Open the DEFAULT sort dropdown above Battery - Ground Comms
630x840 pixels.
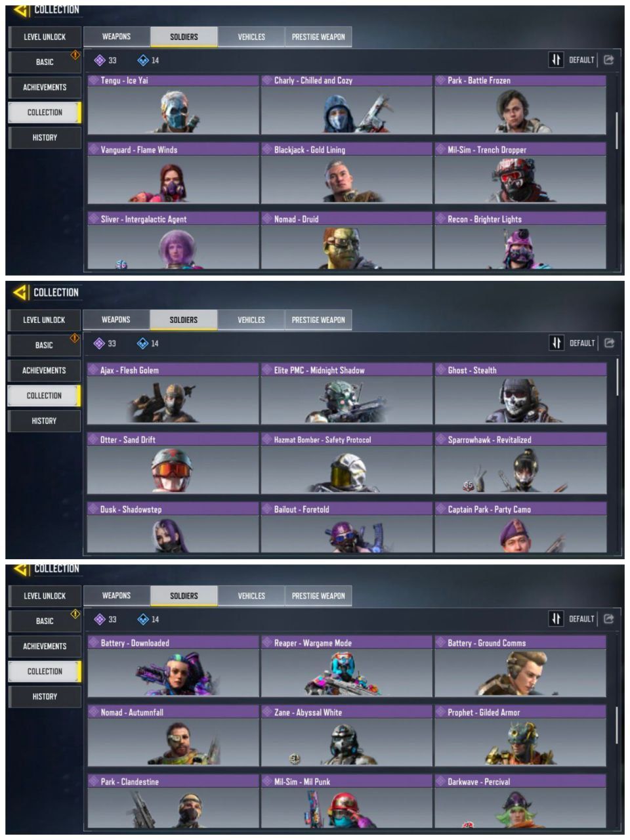point(581,619)
